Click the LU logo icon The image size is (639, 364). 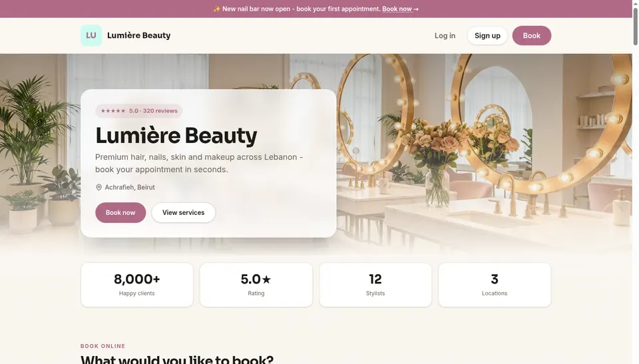tap(91, 35)
